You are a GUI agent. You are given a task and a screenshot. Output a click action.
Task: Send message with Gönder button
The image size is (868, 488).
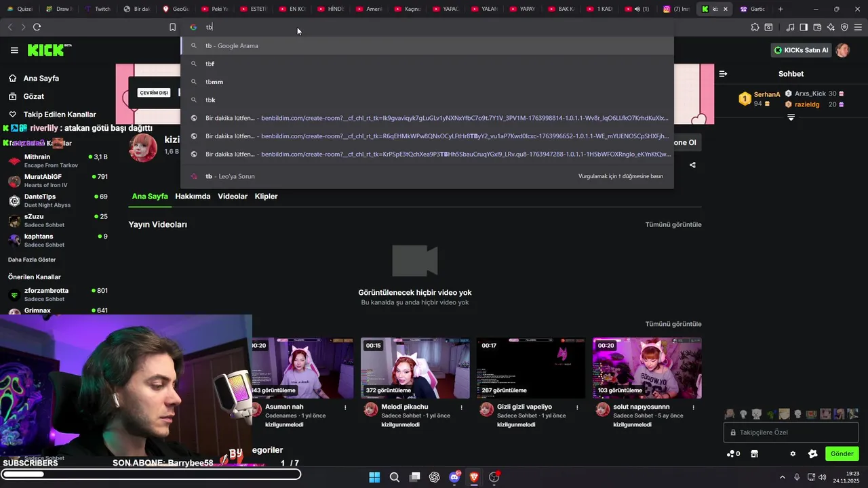[842, 454]
